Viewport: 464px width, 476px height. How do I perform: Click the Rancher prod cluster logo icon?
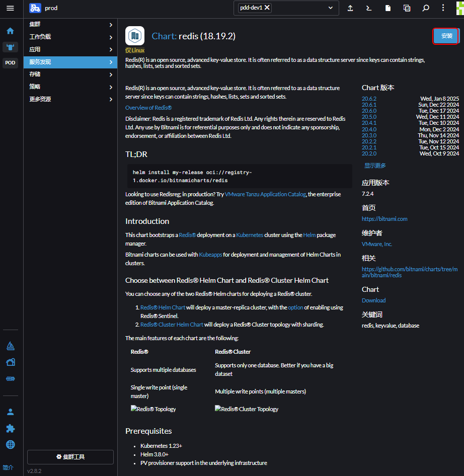pos(35,8)
